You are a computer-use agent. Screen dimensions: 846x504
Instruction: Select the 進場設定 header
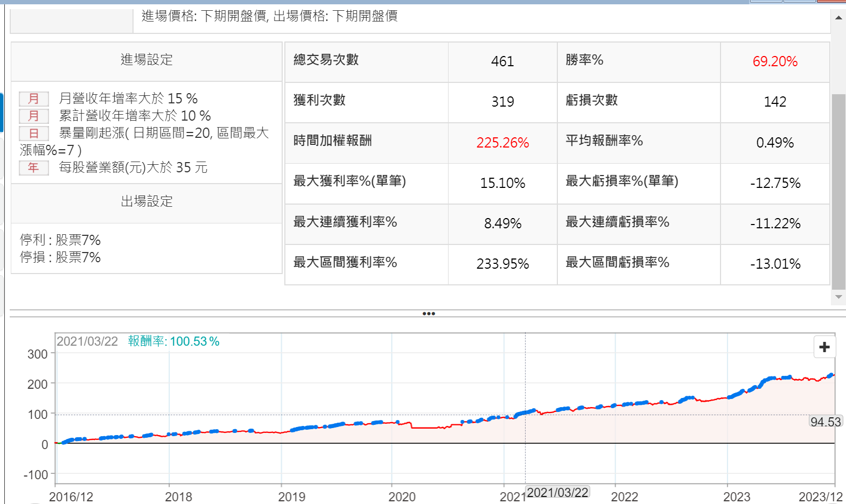coord(146,60)
